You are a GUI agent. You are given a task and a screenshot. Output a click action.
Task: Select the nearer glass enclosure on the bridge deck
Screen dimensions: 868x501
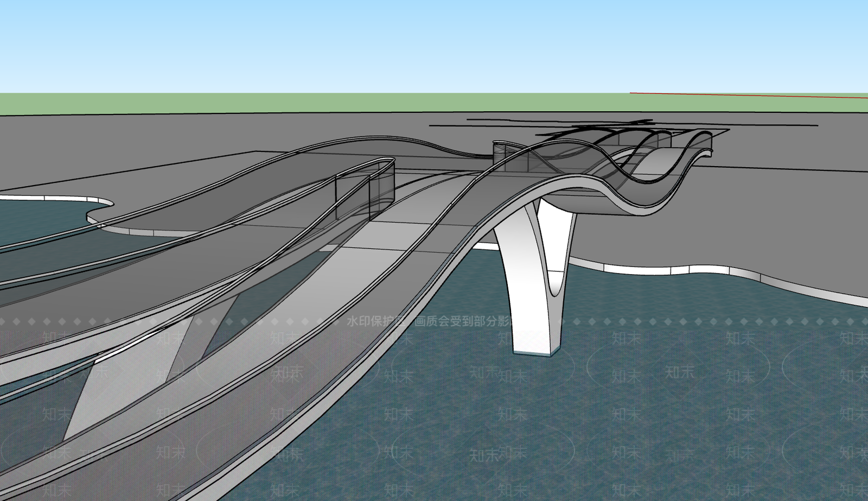coord(365,189)
